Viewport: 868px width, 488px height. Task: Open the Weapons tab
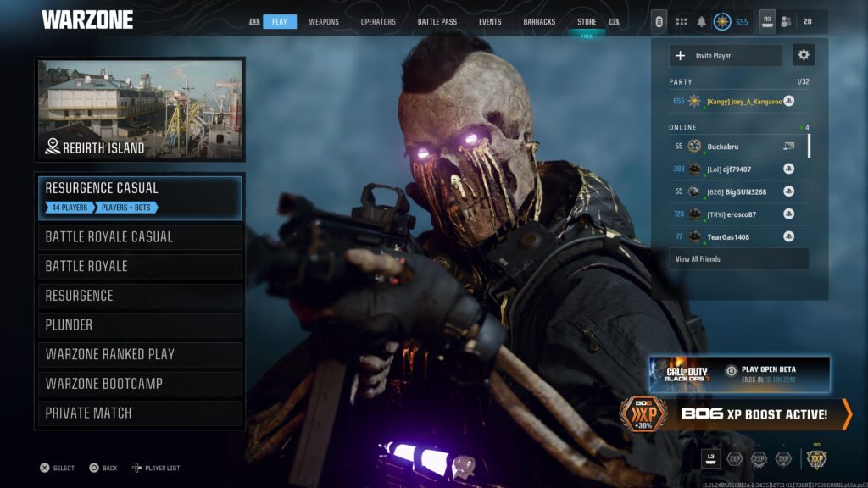(x=324, y=21)
